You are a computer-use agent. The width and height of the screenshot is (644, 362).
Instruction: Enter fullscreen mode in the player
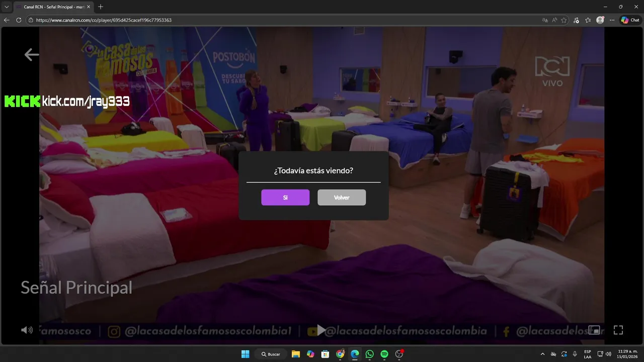(x=618, y=330)
